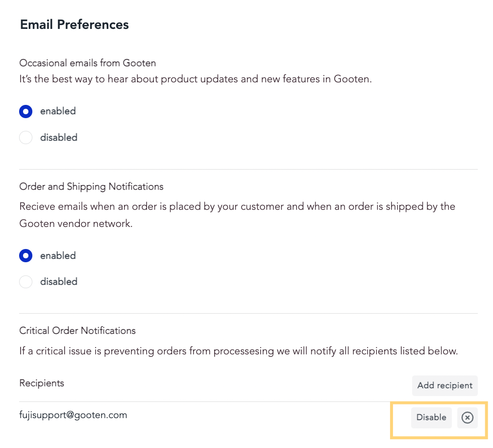Click the Occasional emails from Gooten title
493x448 pixels.
[x=87, y=63]
